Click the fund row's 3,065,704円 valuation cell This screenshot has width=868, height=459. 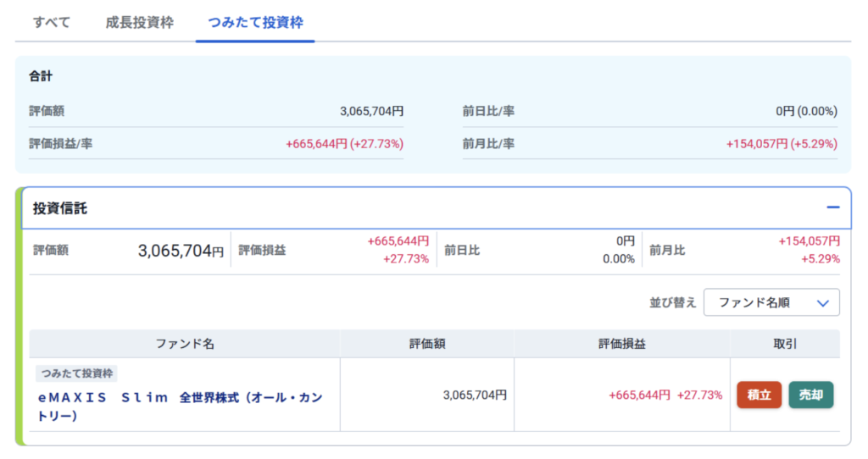[475, 395]
